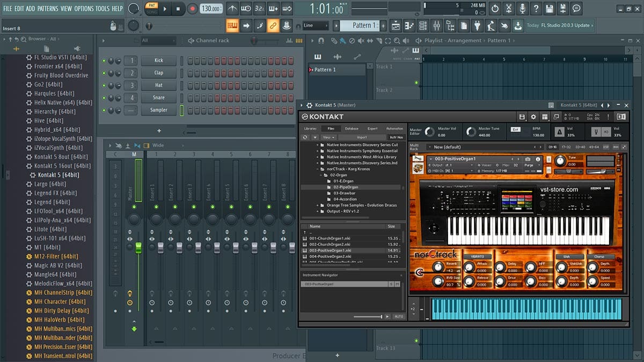Click the Kontakt metronome icon
Image resolution: width=644 pixels, height=362 pixels.
[x=559, y=131]
